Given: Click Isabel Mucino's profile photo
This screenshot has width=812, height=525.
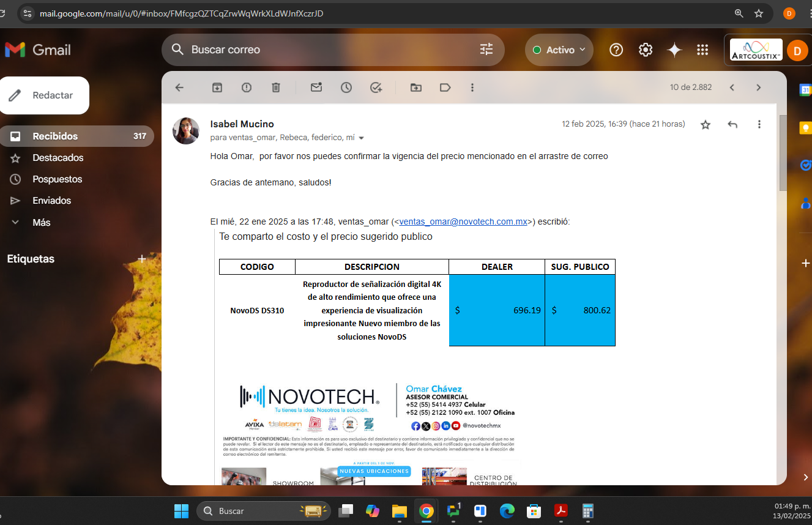Looking at the screenshot, I should [186, 131].
